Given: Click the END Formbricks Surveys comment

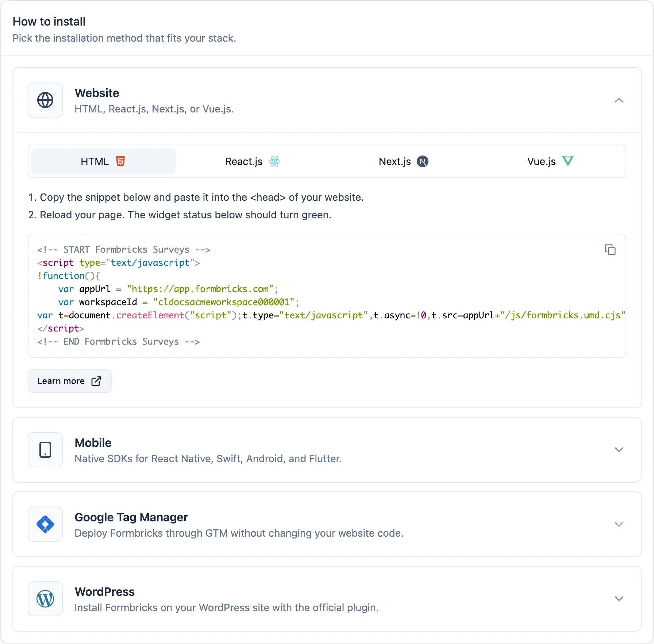Looking at the screenshot, I should 119,342.
